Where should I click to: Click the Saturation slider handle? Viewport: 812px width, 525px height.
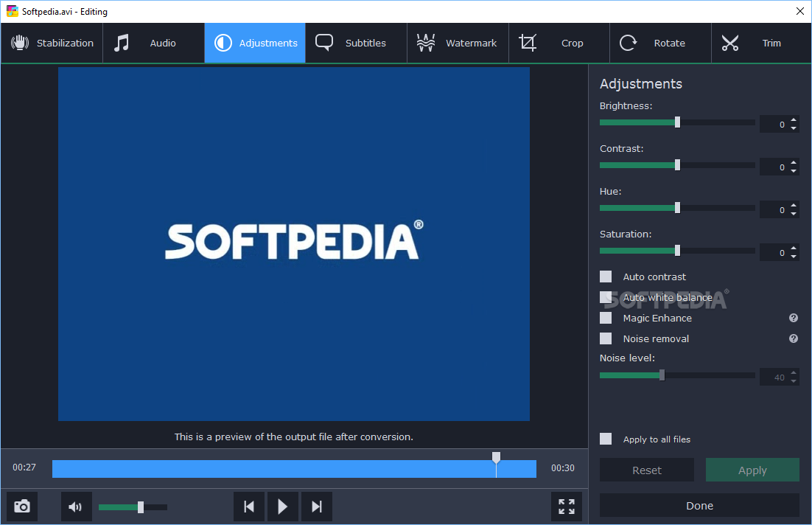(677, 251)
